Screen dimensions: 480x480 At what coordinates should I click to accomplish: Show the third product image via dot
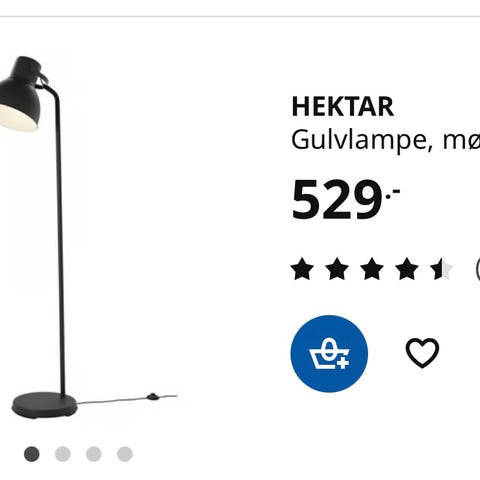pos(94,454)
